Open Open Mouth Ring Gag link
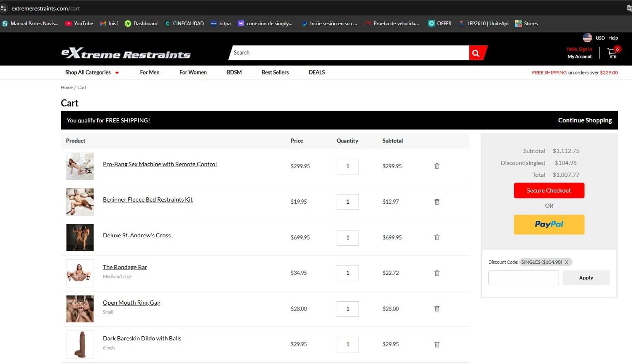 [131, 303]
